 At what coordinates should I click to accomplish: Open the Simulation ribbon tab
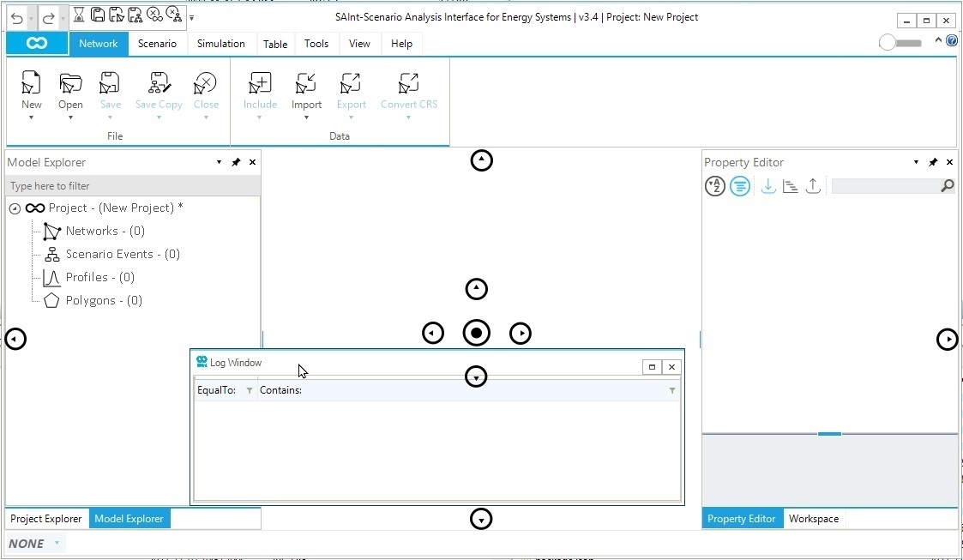pos(220,44)
